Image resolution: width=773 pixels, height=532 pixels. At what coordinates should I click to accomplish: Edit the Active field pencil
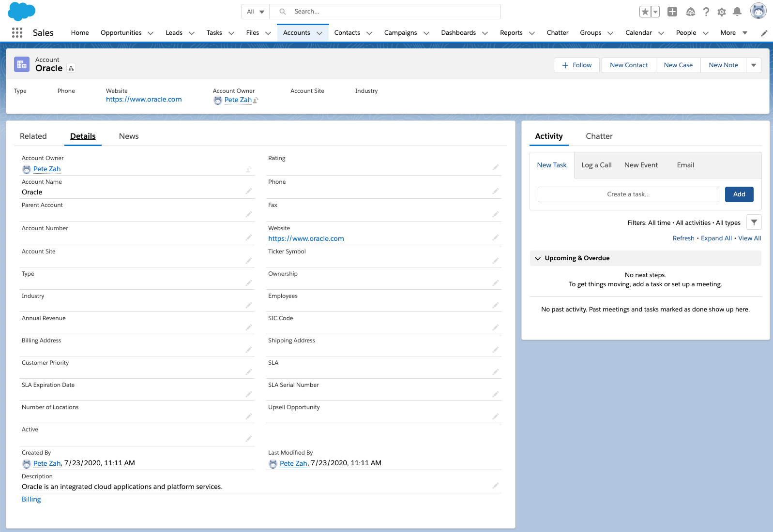tap(248, 439)
